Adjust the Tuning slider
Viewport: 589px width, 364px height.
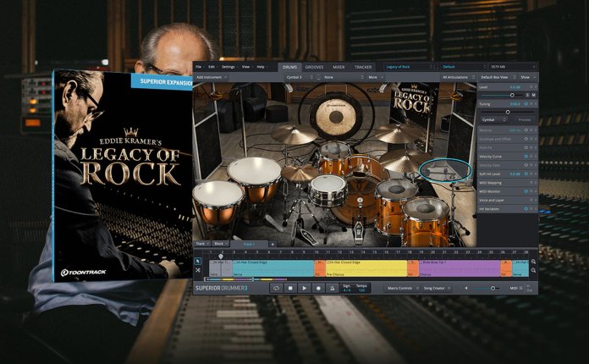pyautogui.click(x=508, y=112)
